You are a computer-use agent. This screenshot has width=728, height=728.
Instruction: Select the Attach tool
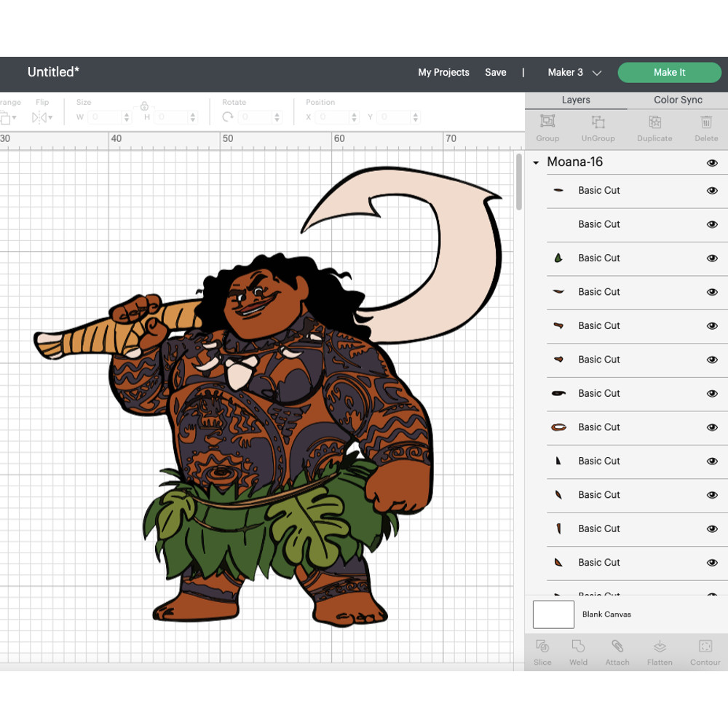pyautogui.click(x=617, y=652)
